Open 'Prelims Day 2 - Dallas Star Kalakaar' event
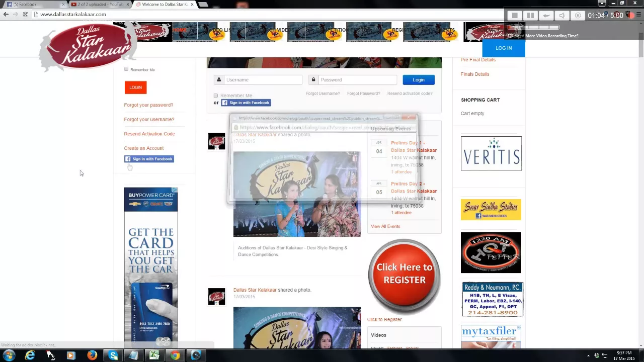Viewport: 644px width, 362px height. tap(414, 188)
